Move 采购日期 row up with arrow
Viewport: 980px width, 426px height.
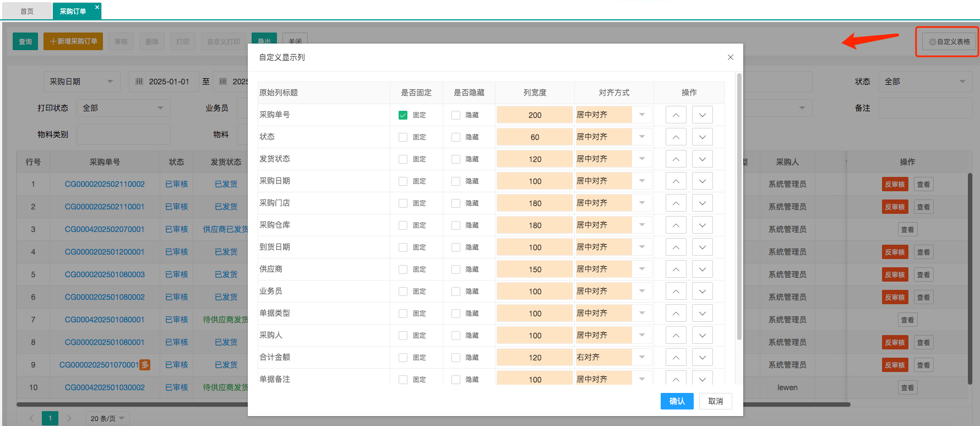click(x=676, y=181)
